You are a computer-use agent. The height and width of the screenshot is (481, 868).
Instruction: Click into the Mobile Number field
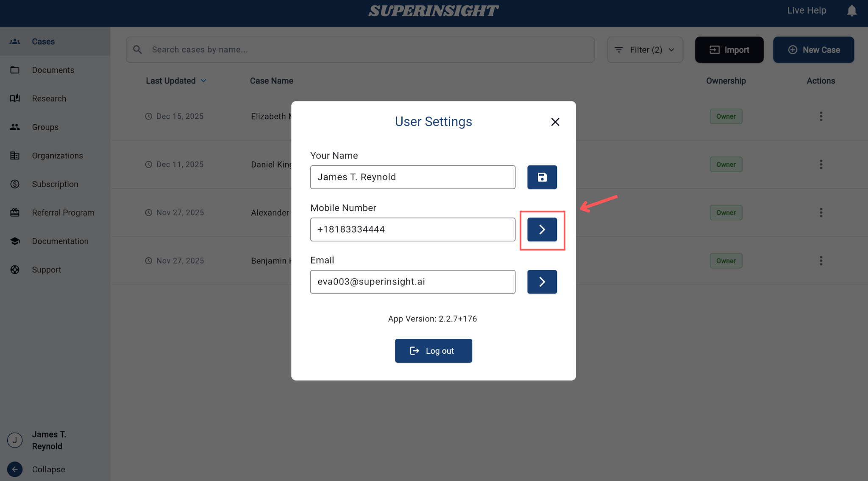coord(412,229)
